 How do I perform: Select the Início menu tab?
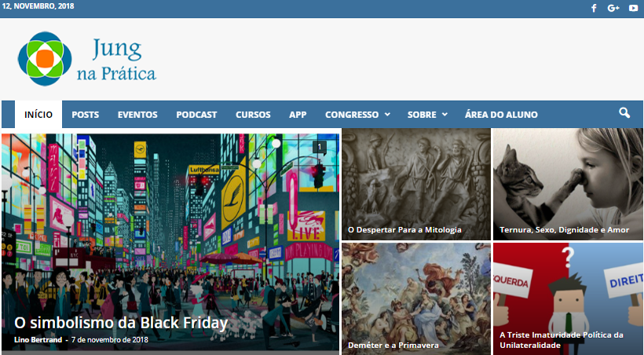coord(38,115)
